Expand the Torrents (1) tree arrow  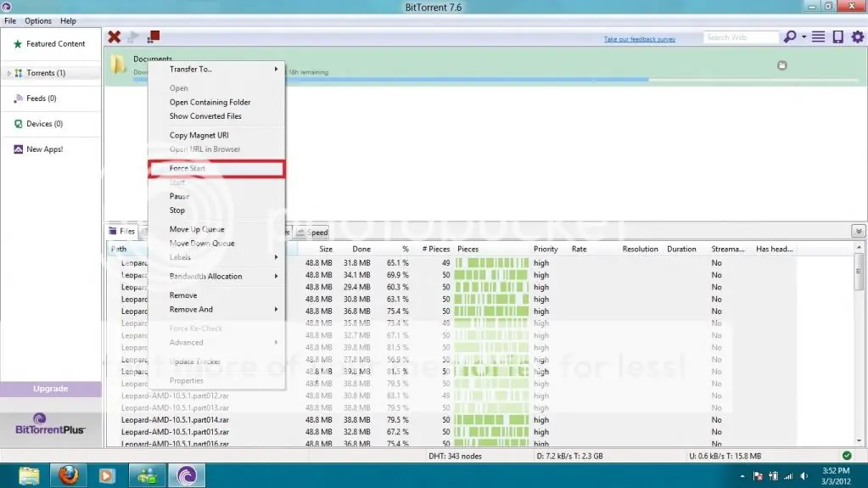8,73
